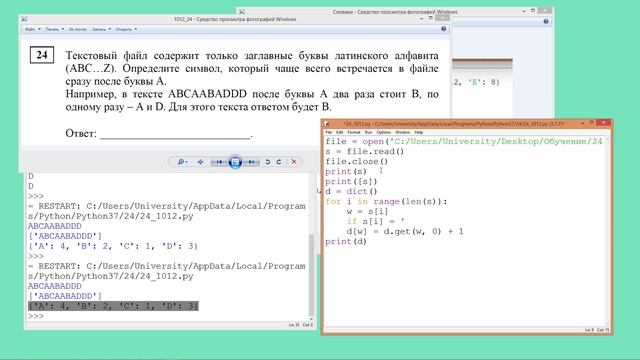This screenshot has height=360, width=640.
Task: Click the IDLE editor window title icon
Action: (x=327, y=123)
